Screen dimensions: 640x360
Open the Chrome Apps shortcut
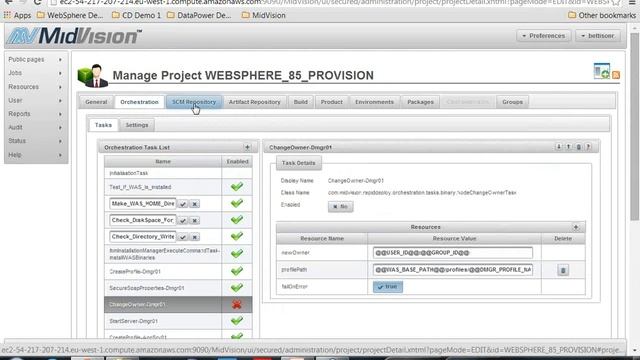(18, 16)
